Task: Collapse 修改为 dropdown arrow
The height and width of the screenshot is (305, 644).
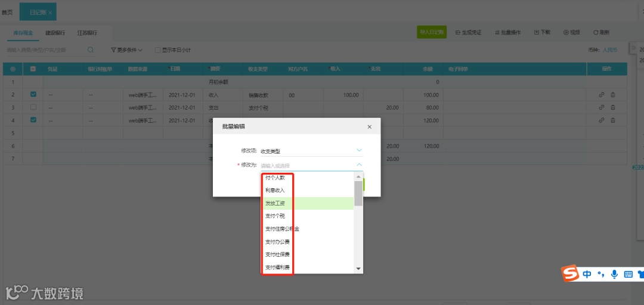Action: point(359,165)
